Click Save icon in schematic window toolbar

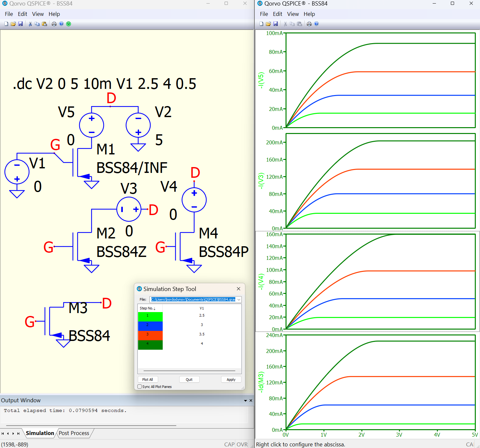tap(20, 24)
